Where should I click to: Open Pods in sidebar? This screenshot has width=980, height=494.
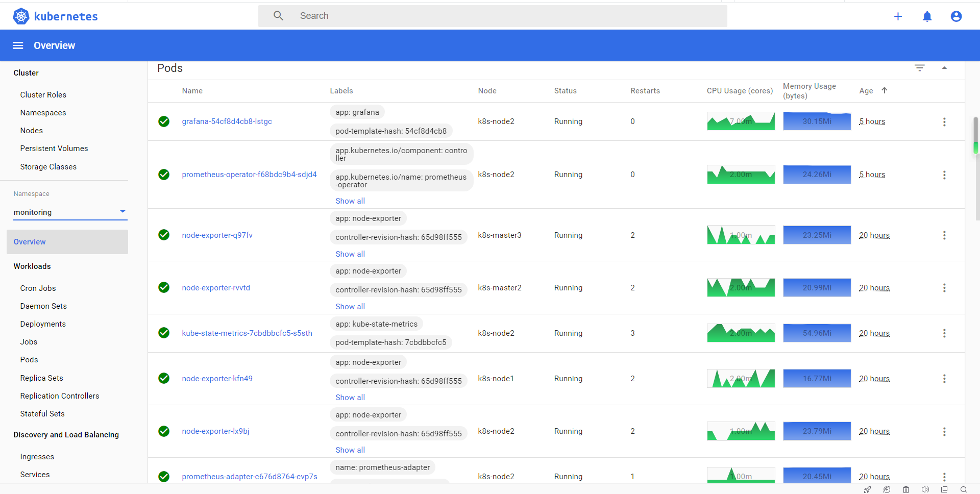pos(29,360)
